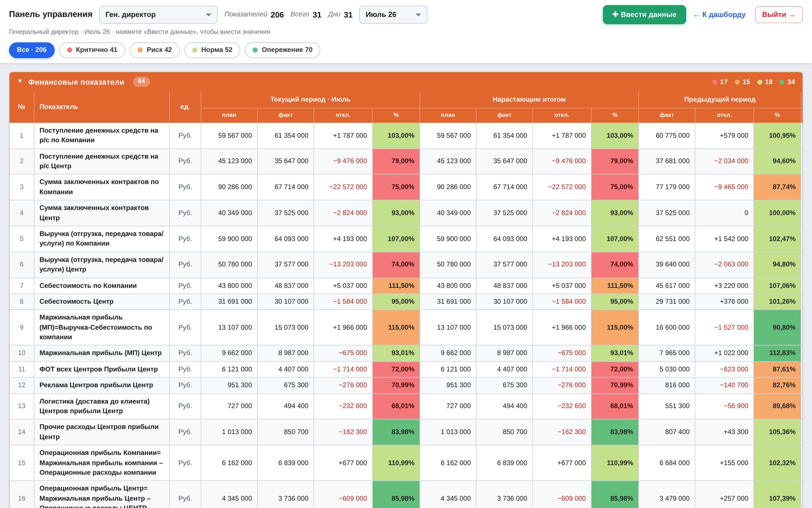Click the green count 34 in header
812x508 pixels.
point(787,82)
